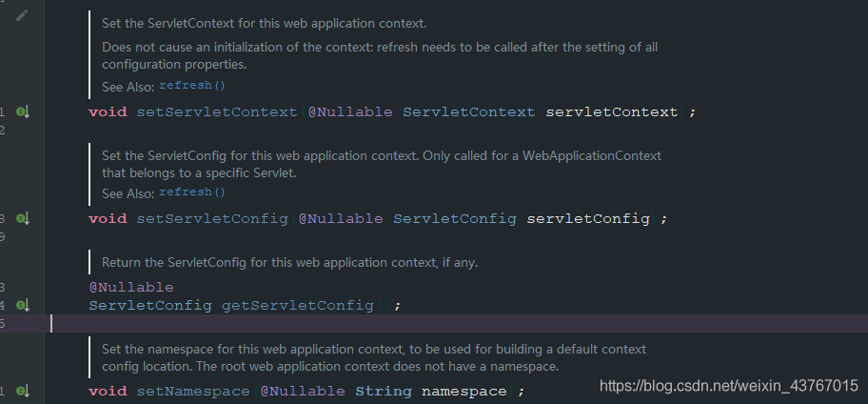Click the setServletConfig method name
The width and height of the screenshot is (868, 404).
tap(212, 218)
